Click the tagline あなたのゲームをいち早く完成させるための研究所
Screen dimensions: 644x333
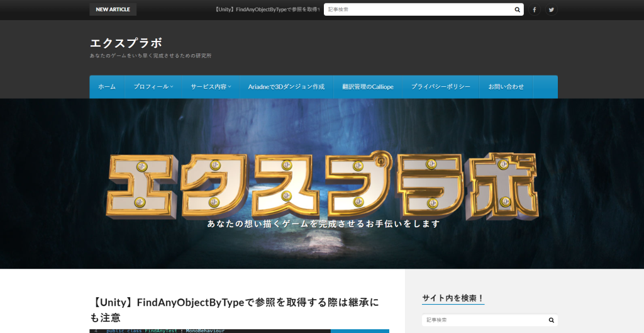(x=151, y=55)
